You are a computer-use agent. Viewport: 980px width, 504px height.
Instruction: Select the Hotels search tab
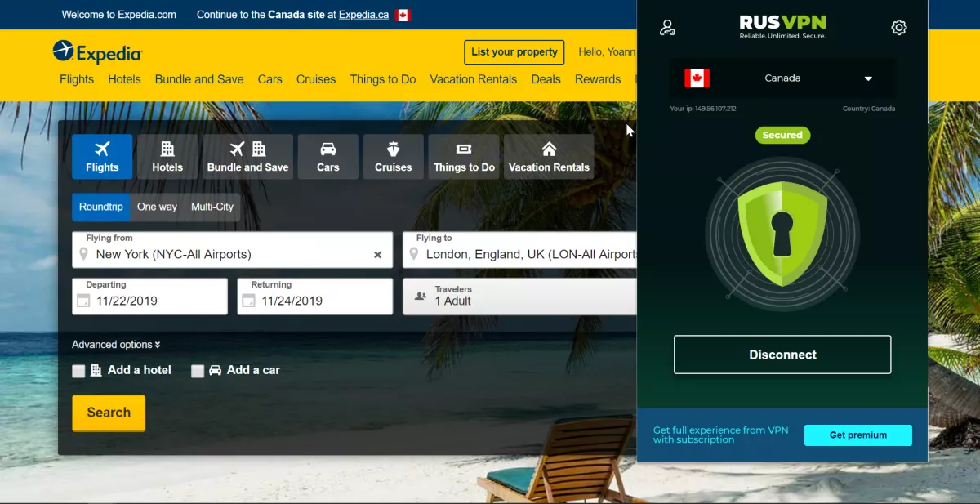point(167,157)
